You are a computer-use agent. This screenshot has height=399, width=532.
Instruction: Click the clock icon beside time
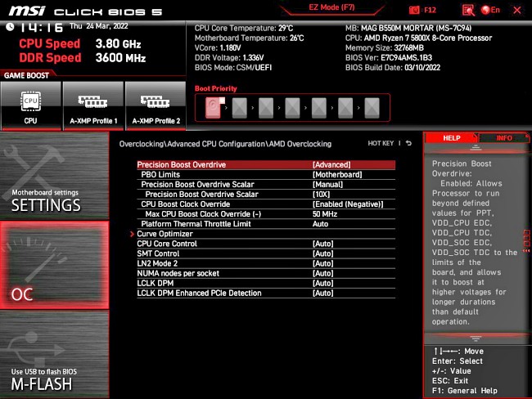(x=10, y=27)
